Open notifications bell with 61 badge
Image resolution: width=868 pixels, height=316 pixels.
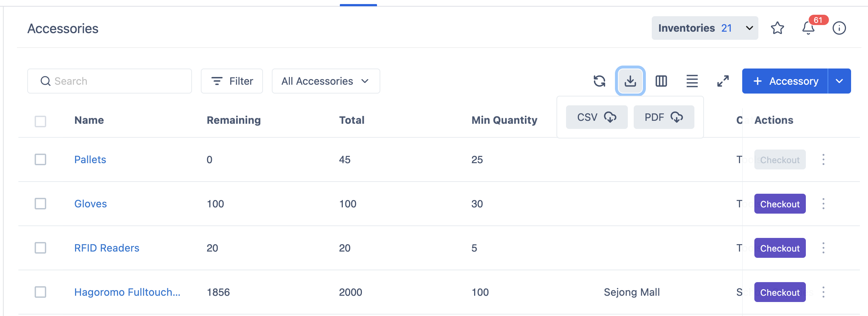[808, 28]
